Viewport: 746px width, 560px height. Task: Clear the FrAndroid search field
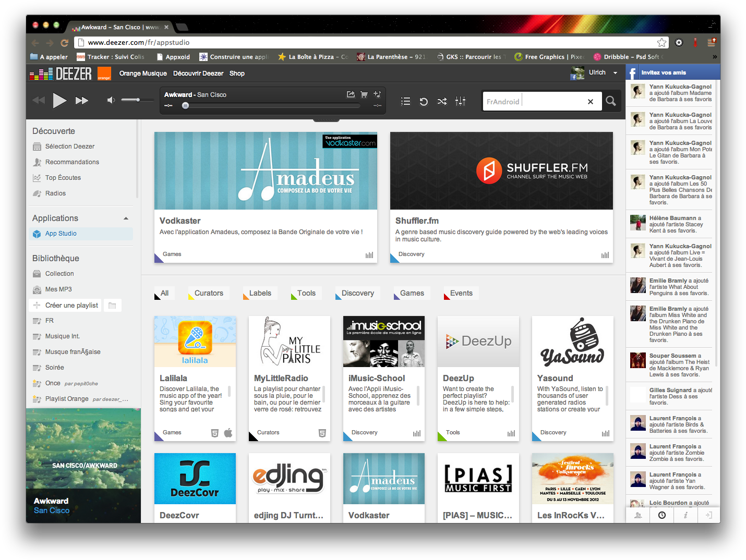pyautogui.click(x=591, y=102)
